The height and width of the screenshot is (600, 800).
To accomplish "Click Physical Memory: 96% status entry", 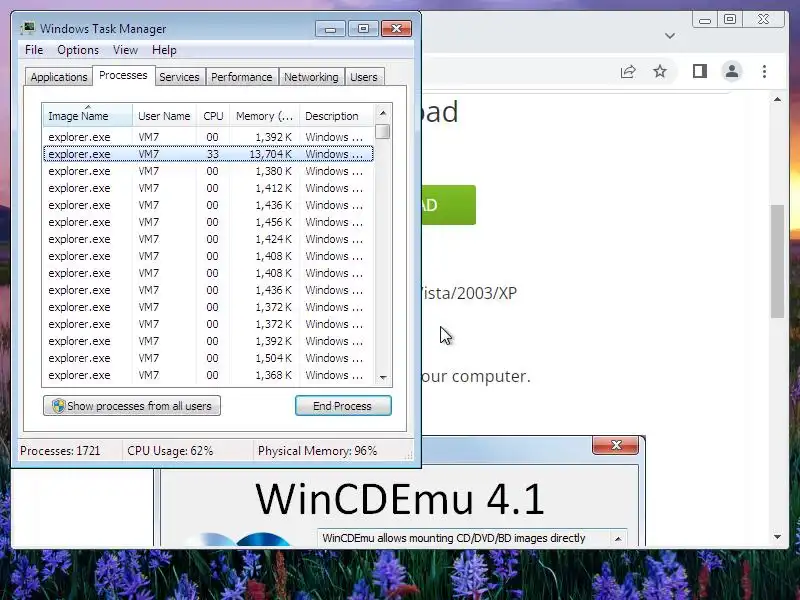I will [317, 451].
